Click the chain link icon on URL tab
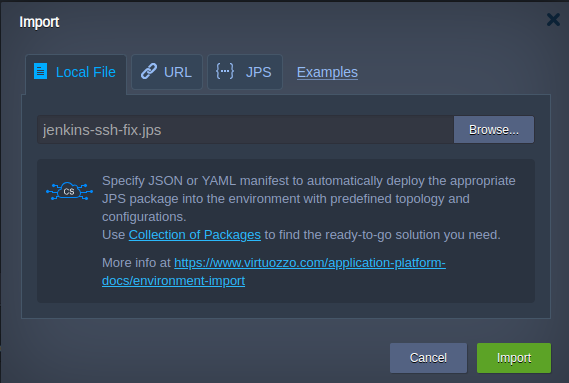This screenshot has height=383, width=569. pyautogui.click(x=149, y=71)
